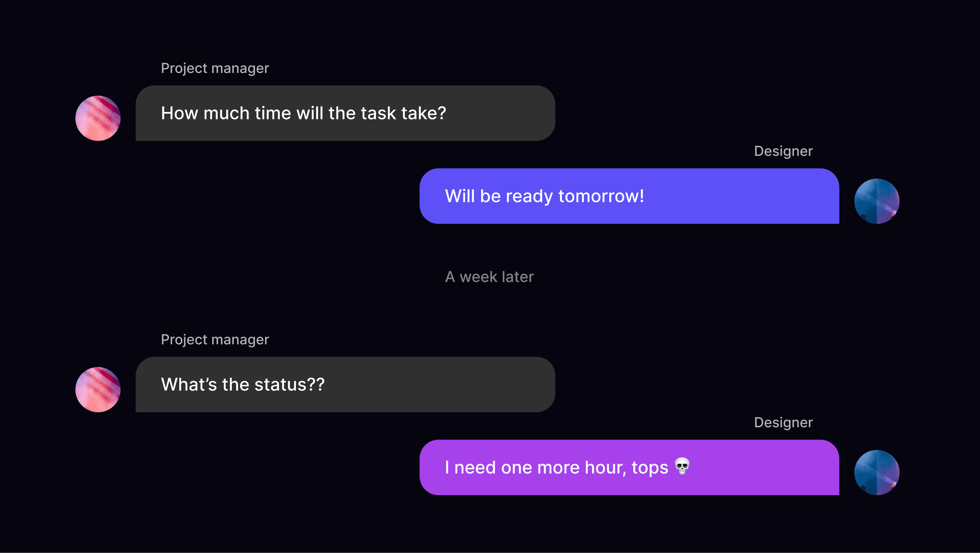The width and height of the screenshot is (980, 553).
Task: Click the skull emoji in the last message
Action: pos(682,466)
